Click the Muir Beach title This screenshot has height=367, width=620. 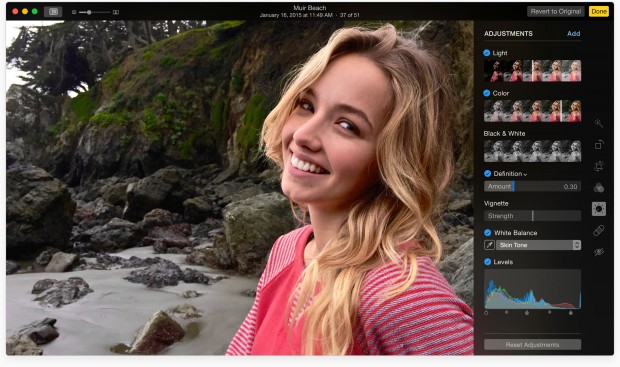click(310, 8)
